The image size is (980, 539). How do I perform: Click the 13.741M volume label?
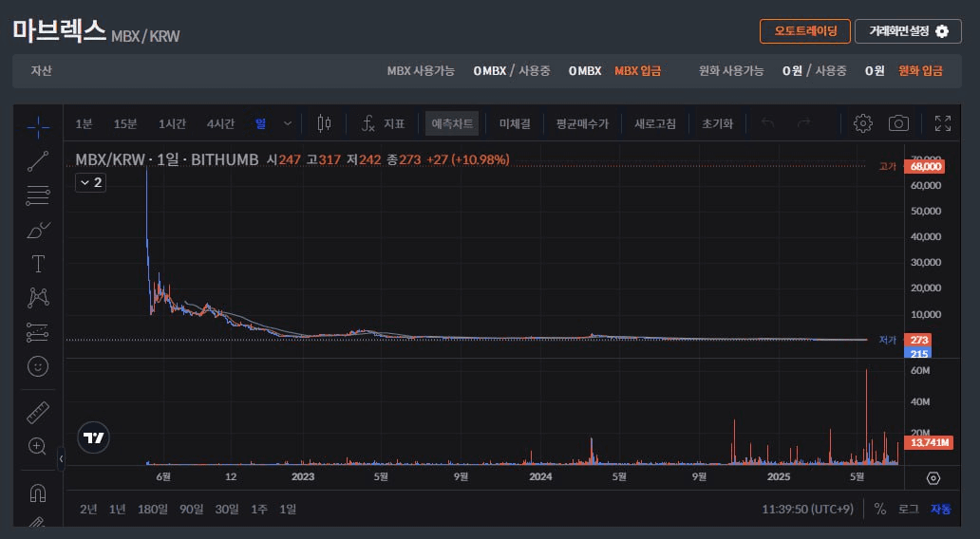pyautogui.click(x=930, y=442)
